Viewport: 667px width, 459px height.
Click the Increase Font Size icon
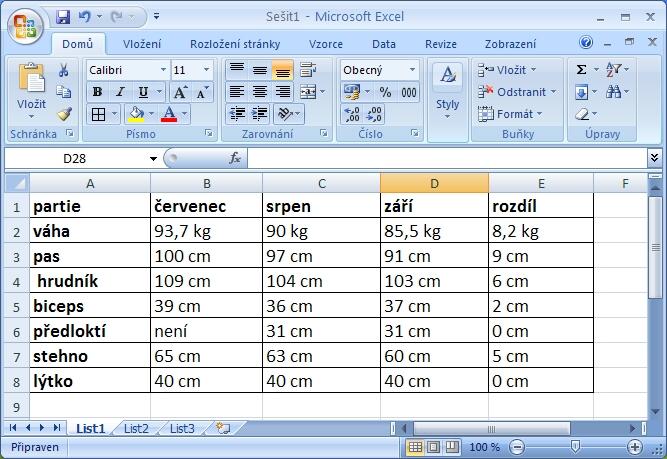180,92
